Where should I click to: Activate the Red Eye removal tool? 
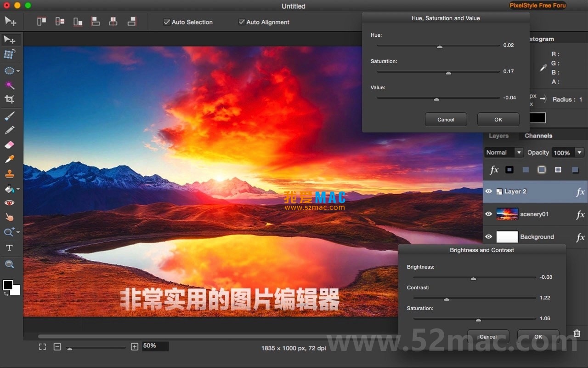point(10,202)
